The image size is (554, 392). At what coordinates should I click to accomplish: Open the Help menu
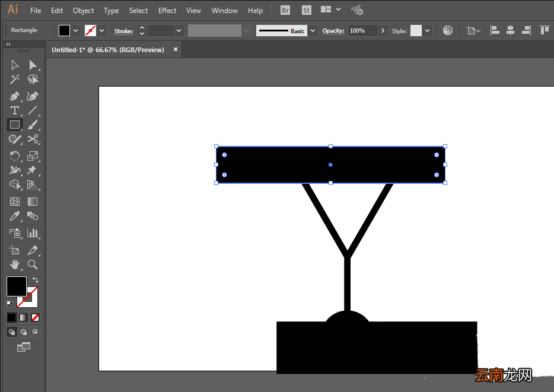(255, 11)
